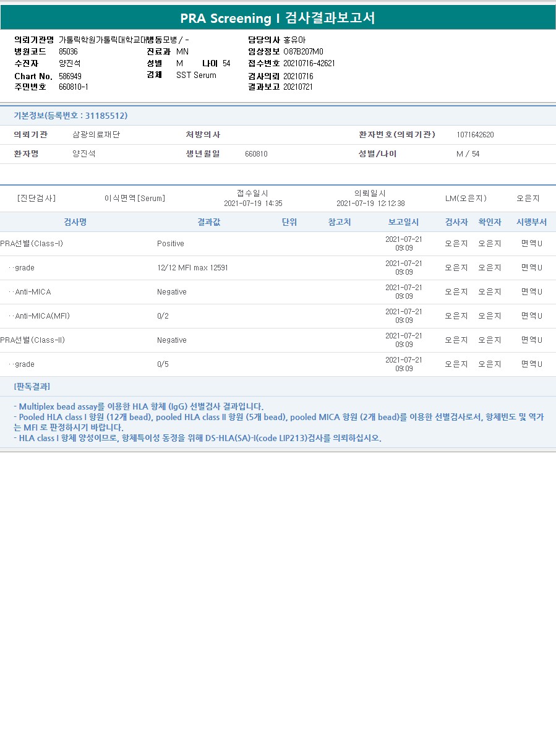Click the 검사명 column header

(75, 221)
